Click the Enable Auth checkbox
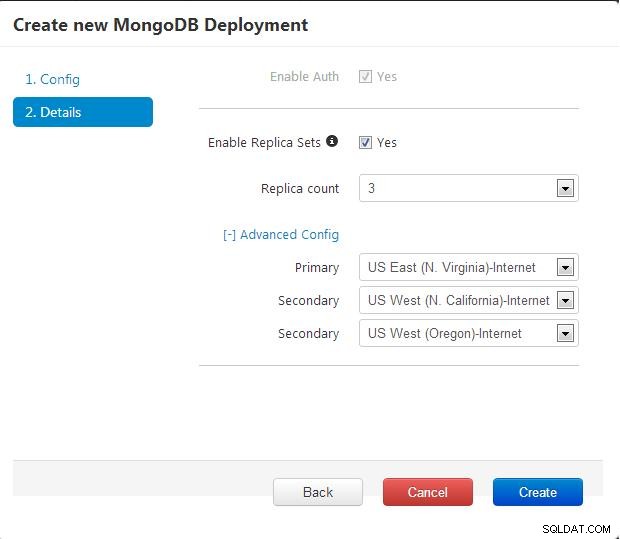620x539 pixels. pos(365,76)
